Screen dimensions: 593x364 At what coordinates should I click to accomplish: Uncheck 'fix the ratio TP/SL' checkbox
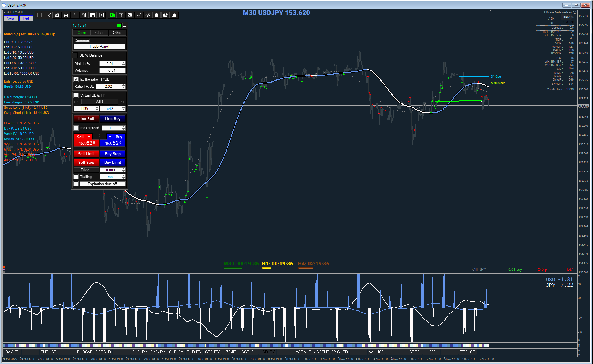(x=76, y=79)
